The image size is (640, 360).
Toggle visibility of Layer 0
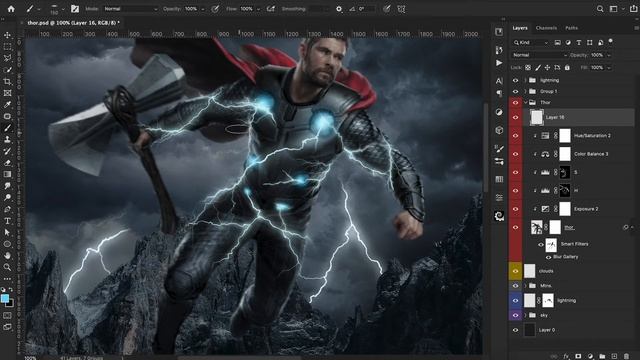tap(515, 330)
